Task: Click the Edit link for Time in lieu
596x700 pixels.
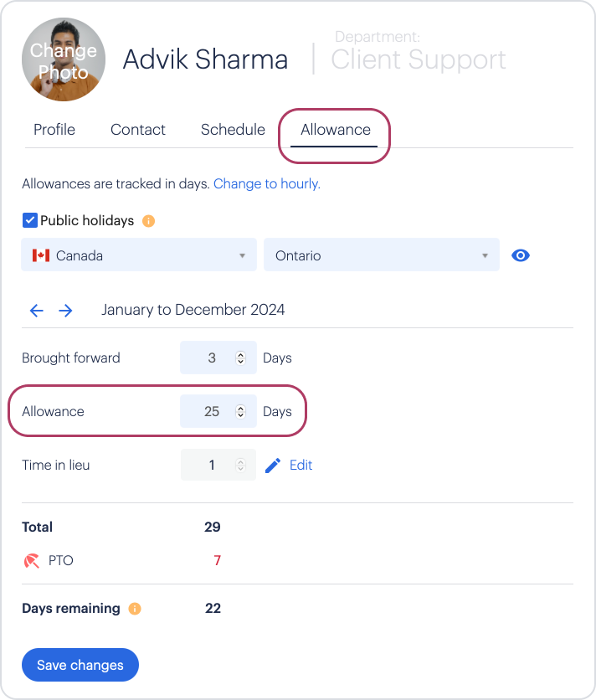Action: click(x=301, y=466)
